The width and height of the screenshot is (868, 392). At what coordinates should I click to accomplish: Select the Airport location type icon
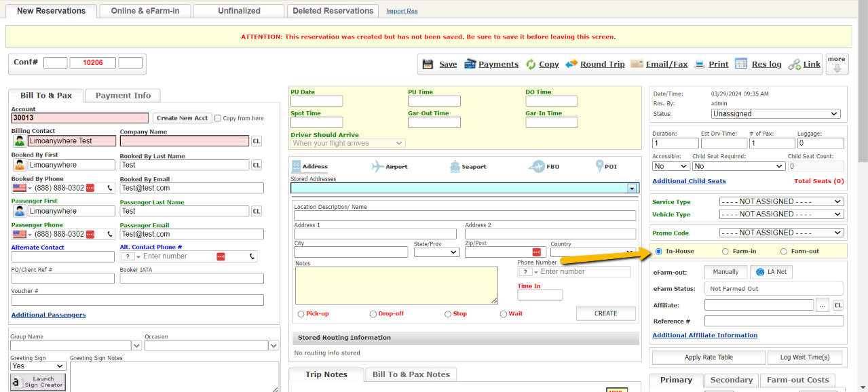click(378, 166)
